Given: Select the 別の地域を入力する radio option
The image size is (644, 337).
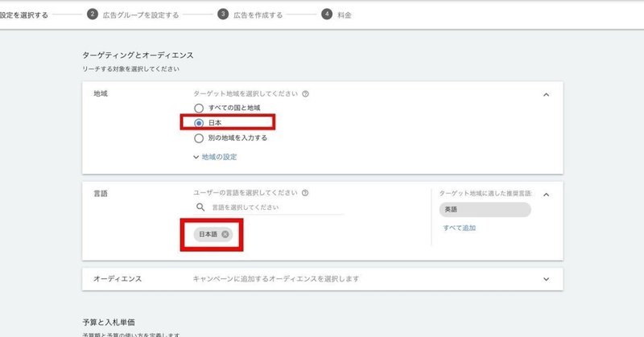Looking at the screenshot, I should pos(199,138).
